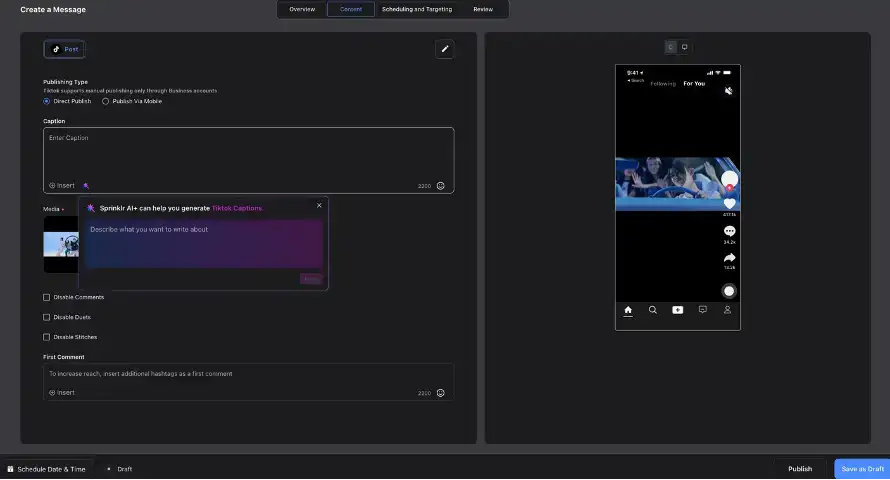Select the Following tab in the preview

(x=663, y=84)
